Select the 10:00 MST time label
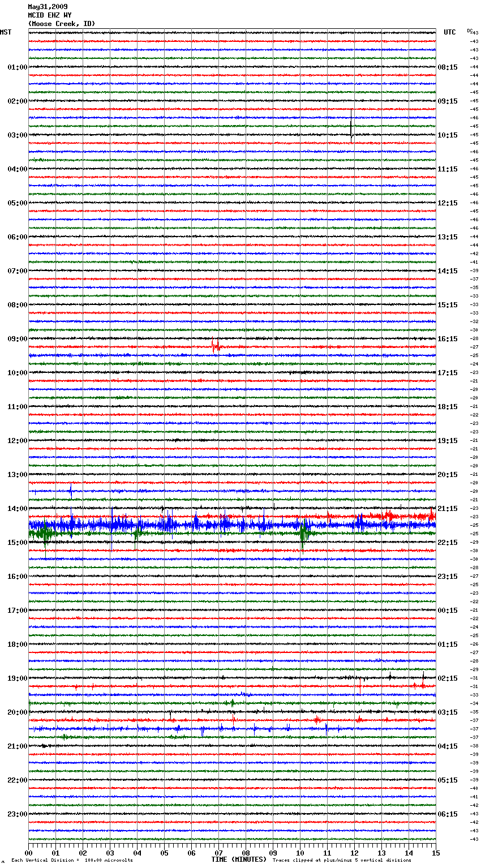The image size is (481, 868). [x=18, y=373]
